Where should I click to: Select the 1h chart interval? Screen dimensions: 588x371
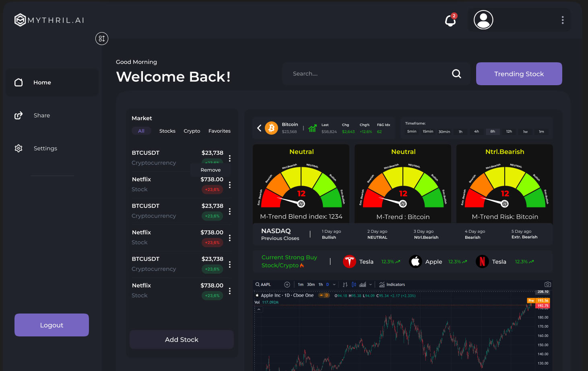pyautogui.click(x=320, y=284)
